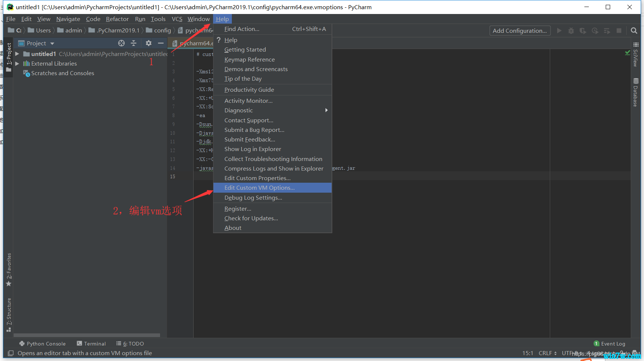Choose Edit Custom Properties...
Image resolution: width=644 pixels, height=361 pixels.
click(272, 178)
